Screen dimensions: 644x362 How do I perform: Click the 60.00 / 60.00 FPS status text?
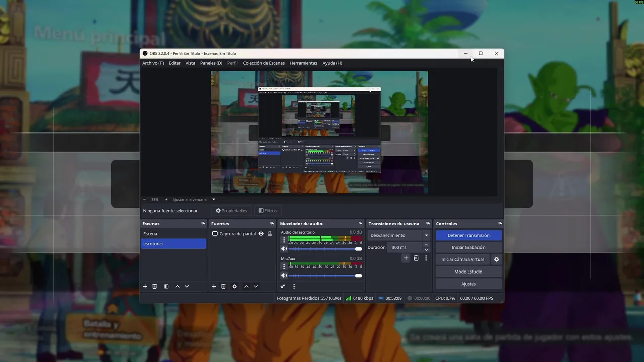pyautogui.click(x=476, y=298)
